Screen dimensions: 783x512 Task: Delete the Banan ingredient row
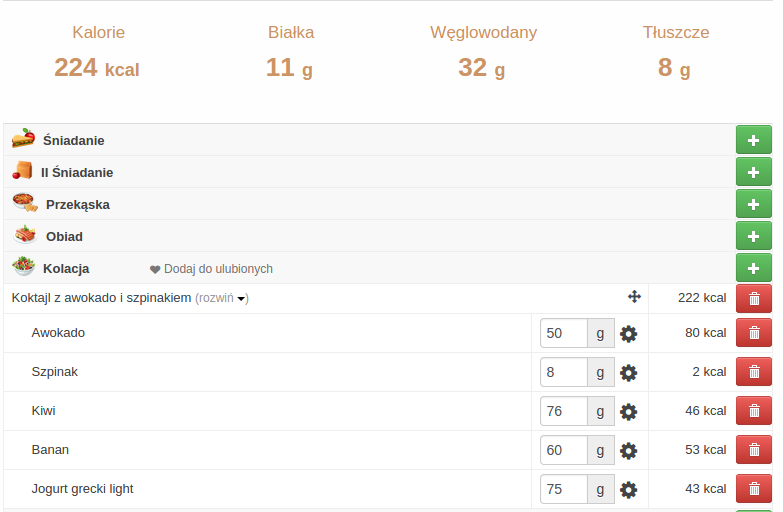click(x=754, y=450)
